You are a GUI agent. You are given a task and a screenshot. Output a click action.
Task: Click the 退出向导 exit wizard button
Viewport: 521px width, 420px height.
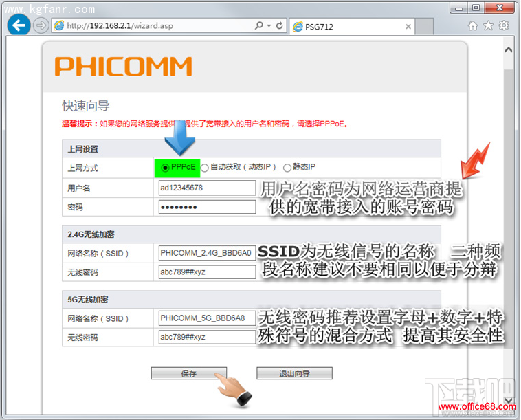(x=294, y=373)
